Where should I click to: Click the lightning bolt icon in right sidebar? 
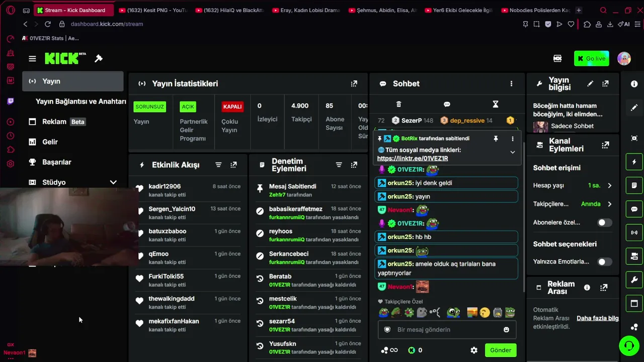tap(634, 162)
